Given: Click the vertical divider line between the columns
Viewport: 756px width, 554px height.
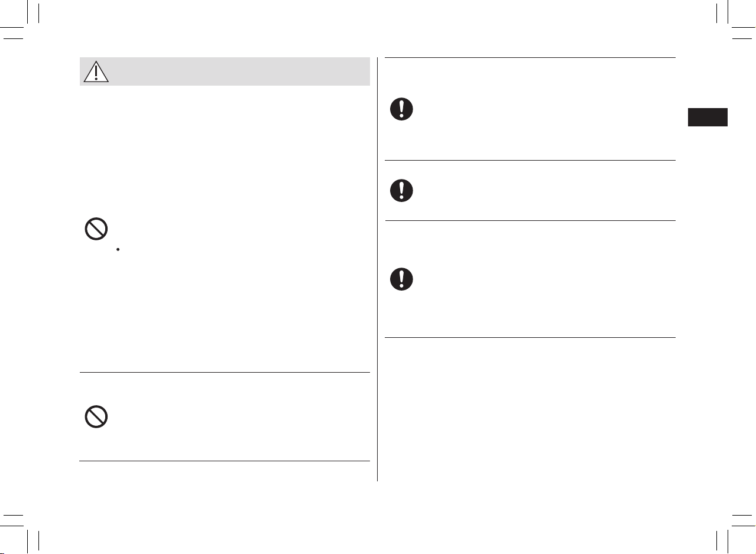Looking at the screenshot, I should [377, 269].
